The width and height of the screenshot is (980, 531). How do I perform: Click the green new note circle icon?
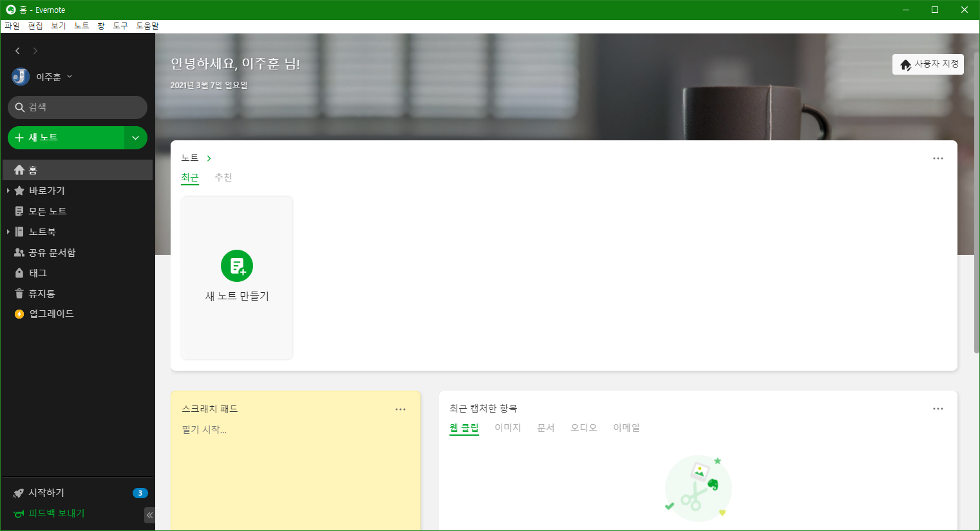coord(237,266)
